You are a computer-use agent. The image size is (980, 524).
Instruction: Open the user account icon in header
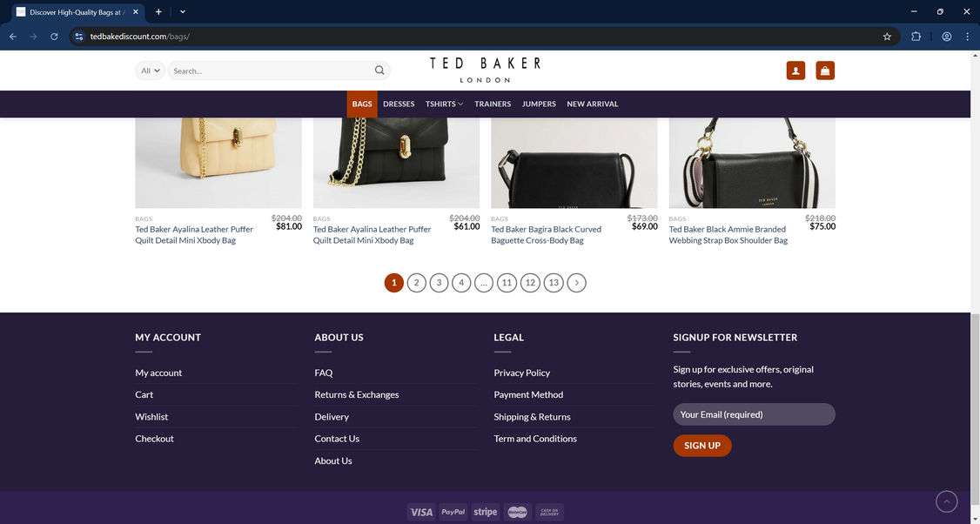[795, 71]
